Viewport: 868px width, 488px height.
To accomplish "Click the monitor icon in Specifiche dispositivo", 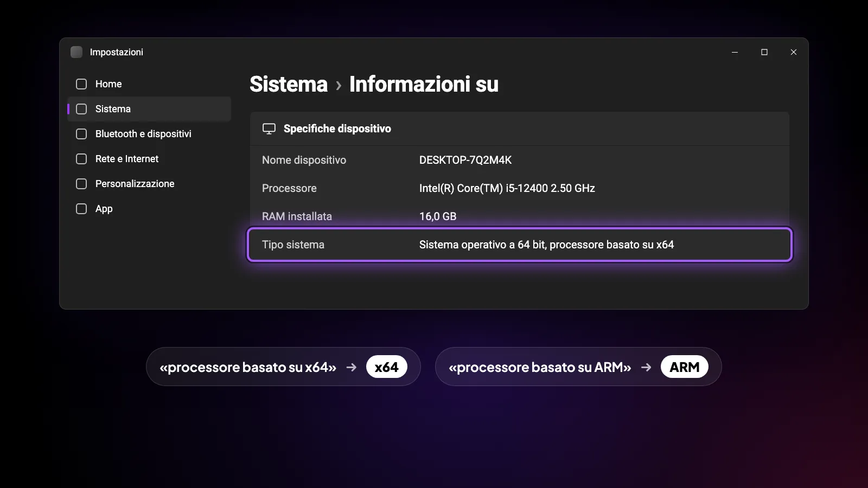I will coord(269,129).
